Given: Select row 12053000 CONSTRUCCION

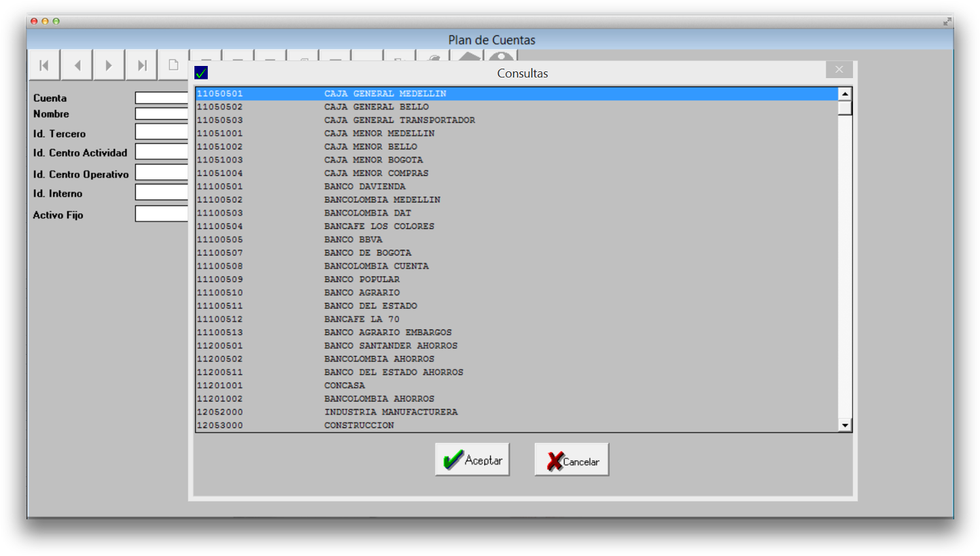Looking at the screenshot, I should tap(517, 425).
